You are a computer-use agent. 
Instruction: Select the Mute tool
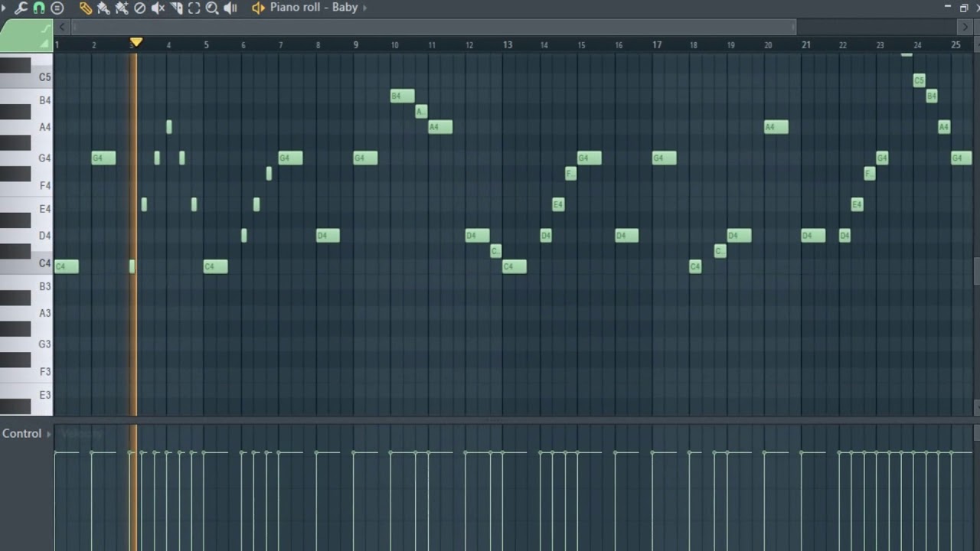pyautogui.click(x=158, y=8)
